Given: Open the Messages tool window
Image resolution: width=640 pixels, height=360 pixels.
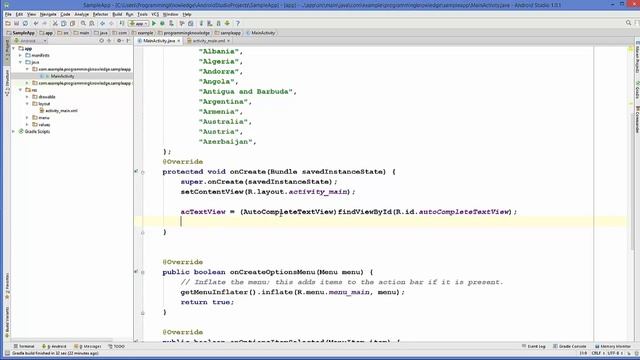Looking at the screenshot, I should [88, 347].
